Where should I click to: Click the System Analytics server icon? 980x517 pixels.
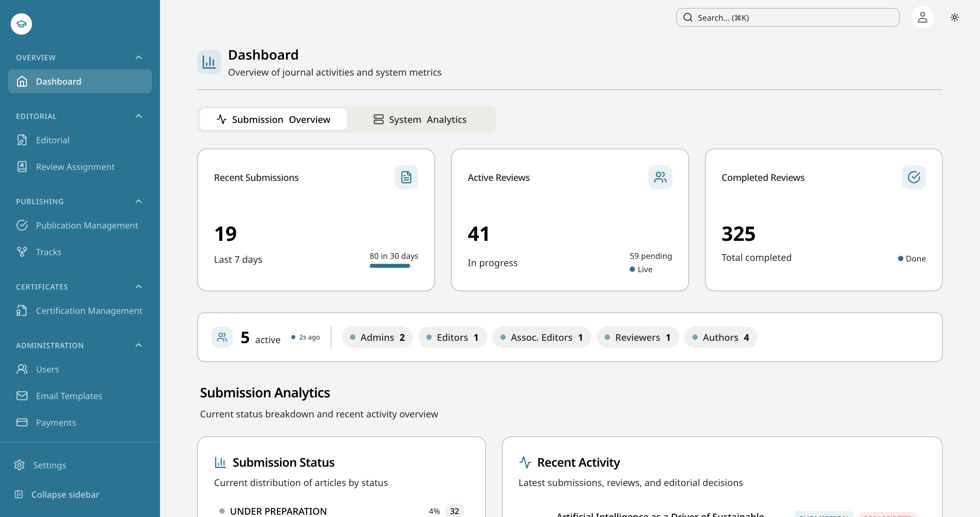[x=379, y=119]
